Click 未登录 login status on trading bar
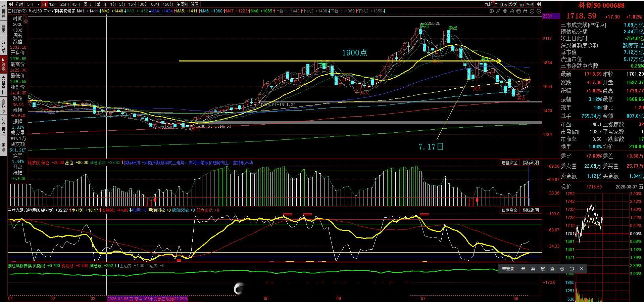Screen dimensions: 644x302 coord(508,269)
